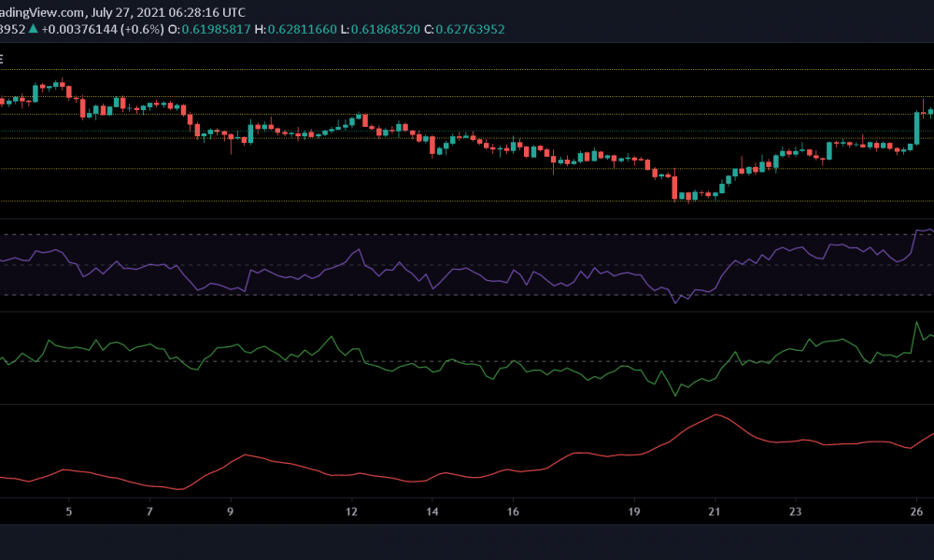The image size is (934, 560).
Task: Click the close price value C:0.62763952
Action: coord(464,29)
